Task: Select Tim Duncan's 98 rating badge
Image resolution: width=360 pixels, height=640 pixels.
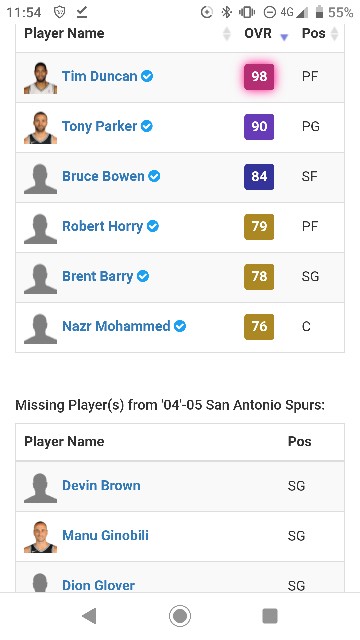Action: coord(259,76)
